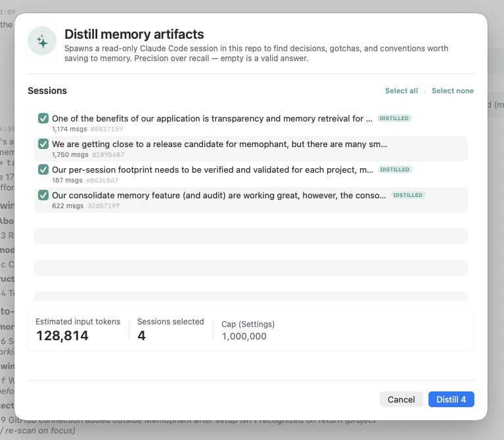Click the Select all link

pyautogui.click(x=401, y=91)
